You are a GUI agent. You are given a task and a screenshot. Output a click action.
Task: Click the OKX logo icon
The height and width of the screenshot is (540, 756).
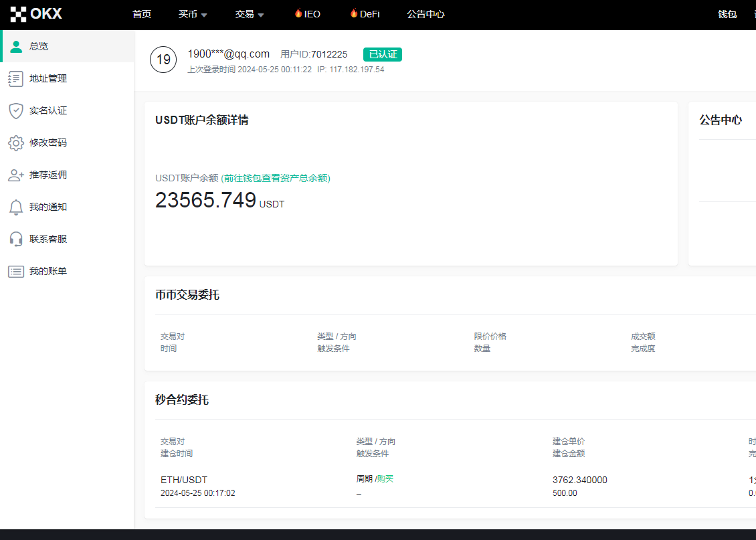click(18, 14)
